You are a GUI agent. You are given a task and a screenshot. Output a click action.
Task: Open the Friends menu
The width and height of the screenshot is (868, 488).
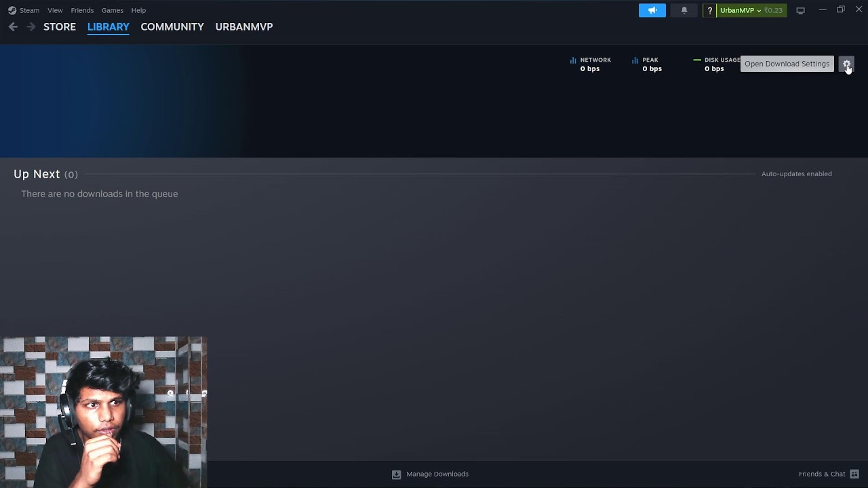point(82,10)
